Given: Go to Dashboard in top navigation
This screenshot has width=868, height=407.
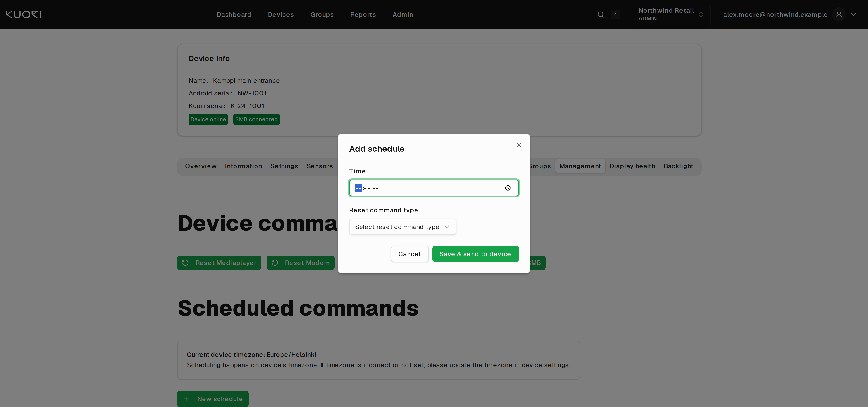Looking at the screenshot, I should pyautogui.click(x=234, y=14).
